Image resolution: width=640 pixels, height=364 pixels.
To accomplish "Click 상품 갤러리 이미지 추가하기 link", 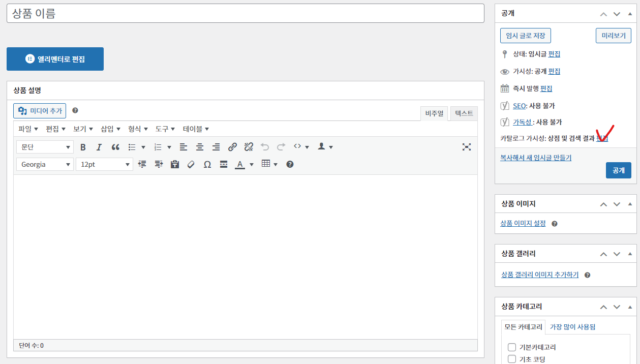I will (x=540, y=275).
